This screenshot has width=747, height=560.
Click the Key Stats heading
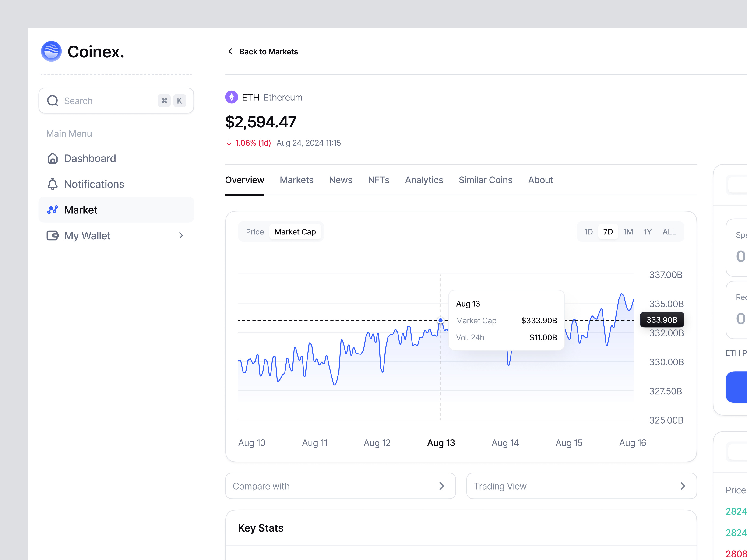261,528
